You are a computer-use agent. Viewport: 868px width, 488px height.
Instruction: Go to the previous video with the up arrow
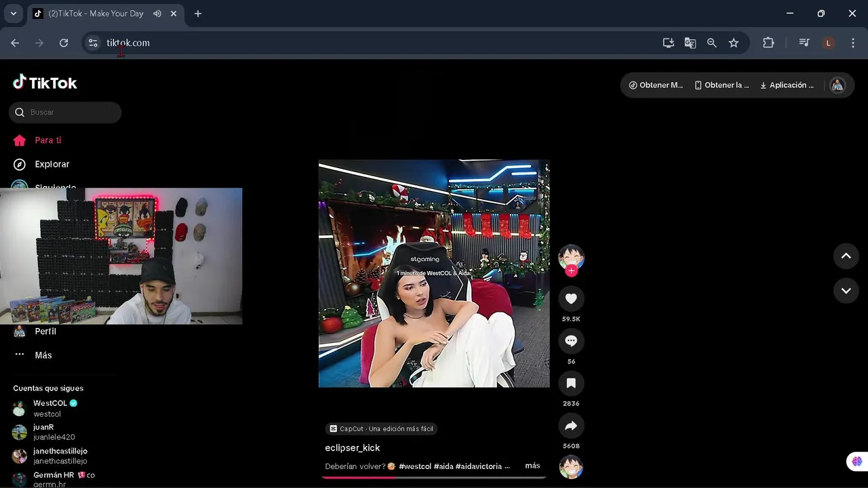pos(846,256)
